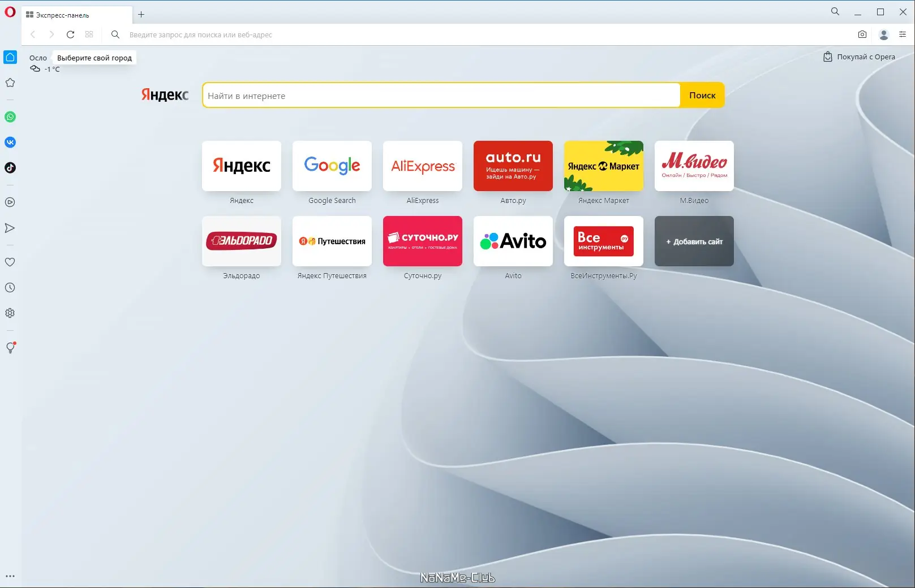
Task: Click 'Выберите свой город' tooltip
Action: point(94,58)
